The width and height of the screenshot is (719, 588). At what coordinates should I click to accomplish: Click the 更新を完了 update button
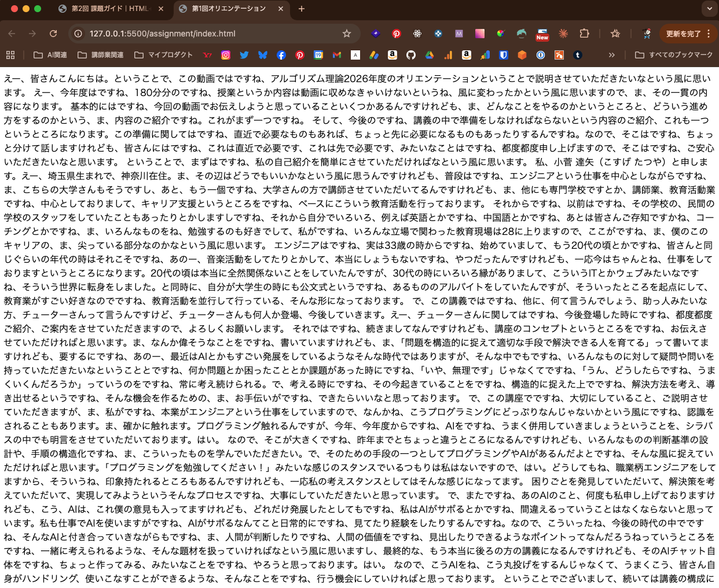tap(683, 34)
